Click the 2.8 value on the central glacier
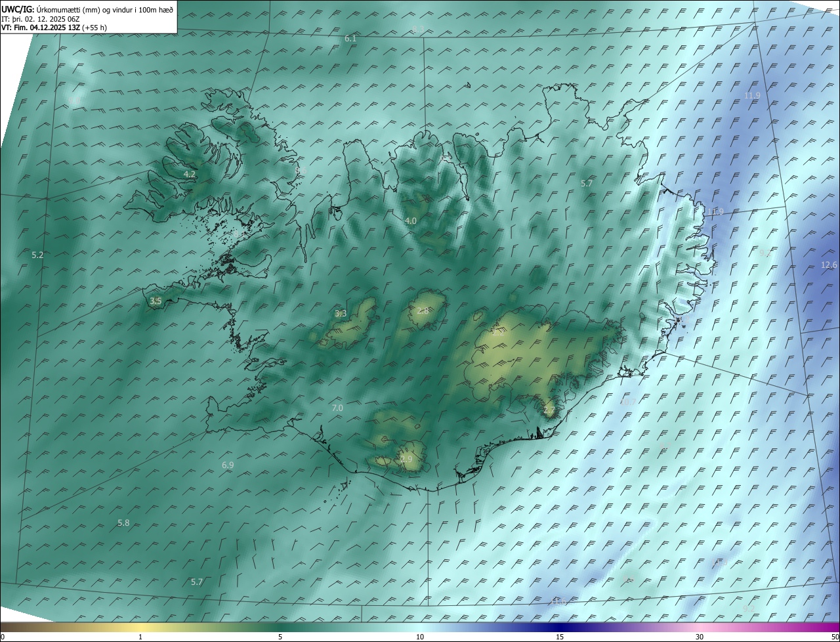This screenshot has height=642, width=840. point(423,311)
